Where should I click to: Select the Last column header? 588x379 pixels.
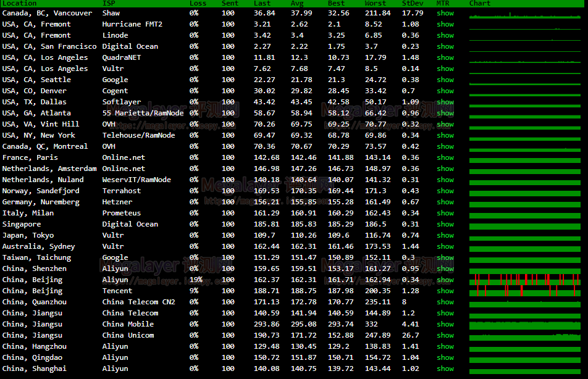coord(262,3)
